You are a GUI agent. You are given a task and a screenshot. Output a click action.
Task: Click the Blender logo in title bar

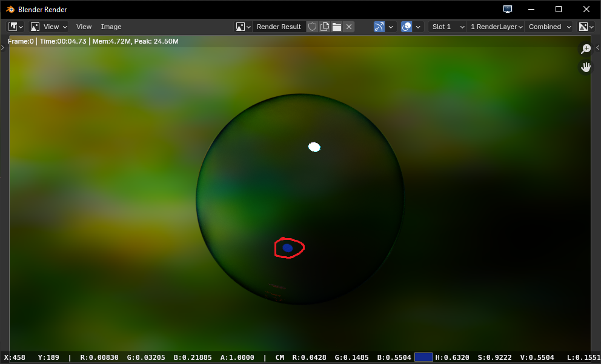click(10, 10)
